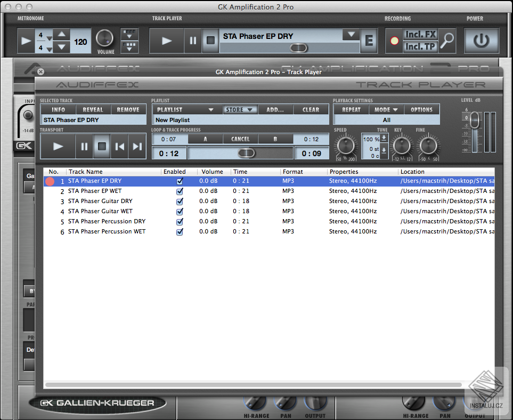This screenshot has height=420, width=513.
Task: Click the top bar track position slider handle
Action: (298, 48)
